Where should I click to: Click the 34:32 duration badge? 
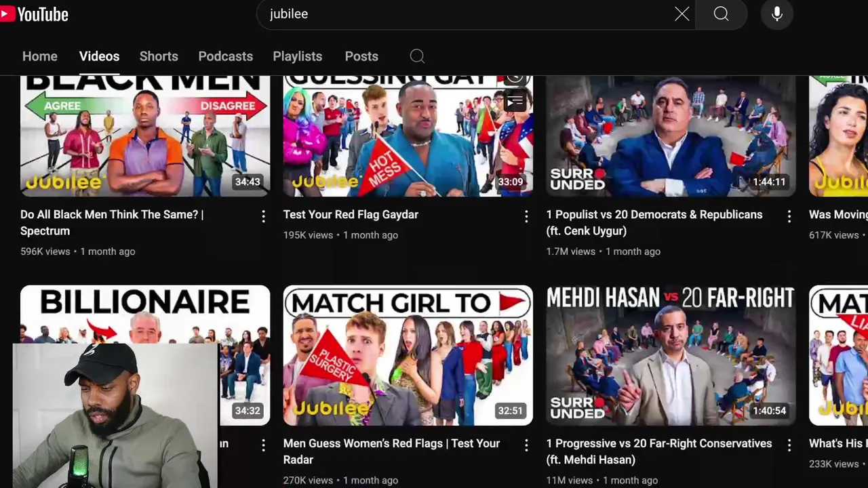pos(248,411)
